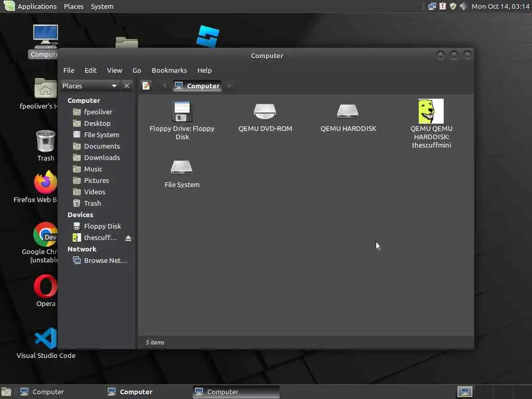Click the Opera desktop icon

46,286
